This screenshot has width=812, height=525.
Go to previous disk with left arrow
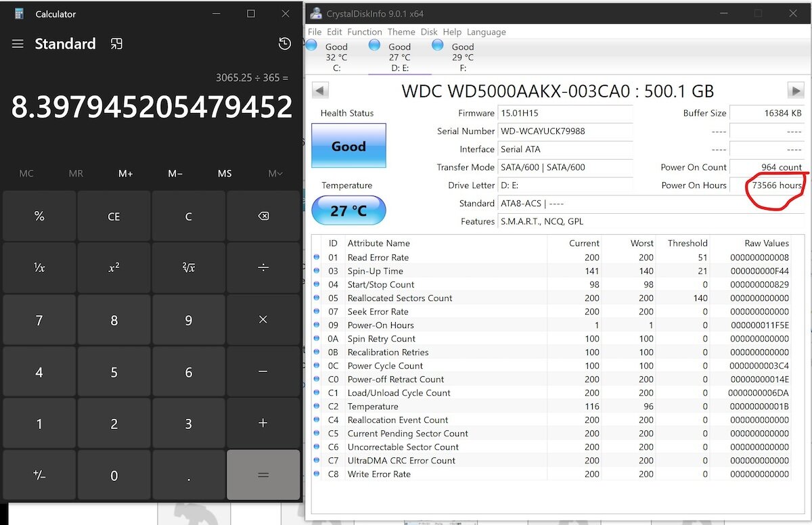click(321, 90)
